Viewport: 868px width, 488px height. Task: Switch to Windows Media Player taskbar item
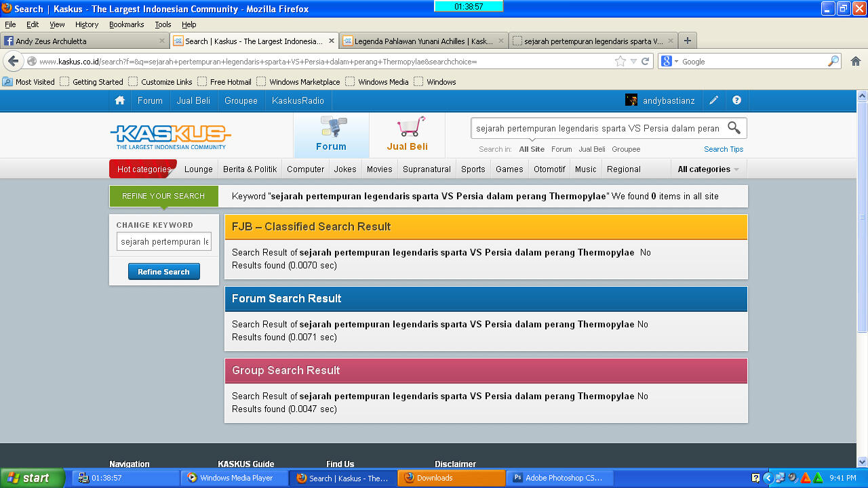pyautogui.click(x=234, y=478)
